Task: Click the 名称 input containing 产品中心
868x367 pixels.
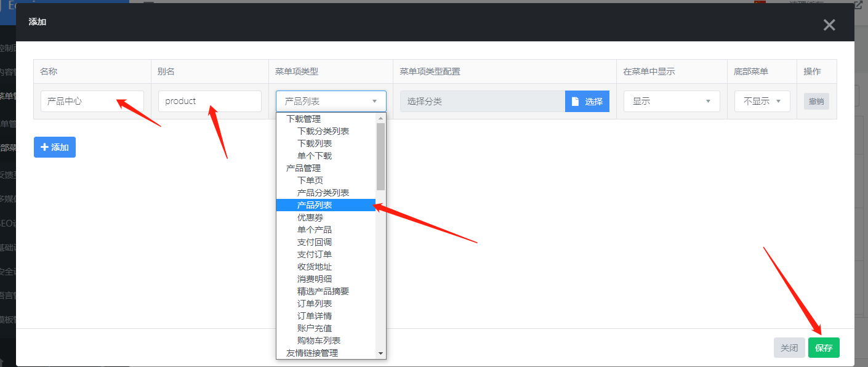Action: [x=92, y=101]
